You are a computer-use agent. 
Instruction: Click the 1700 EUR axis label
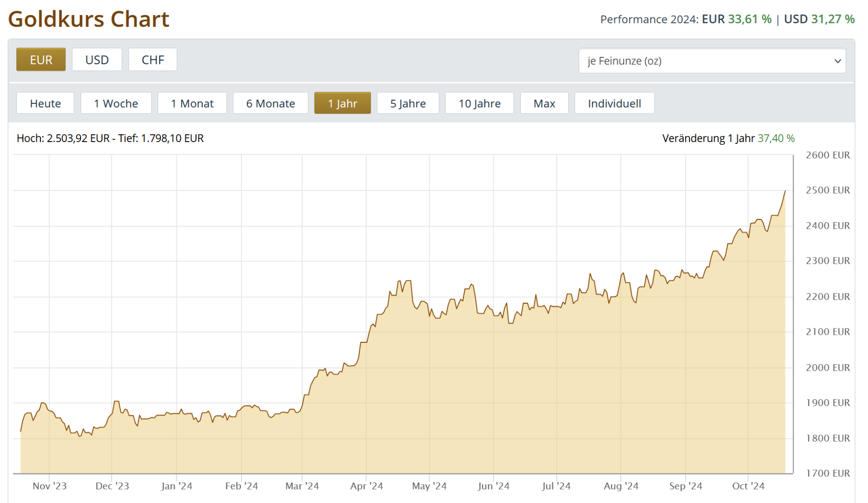coord(828,473)
